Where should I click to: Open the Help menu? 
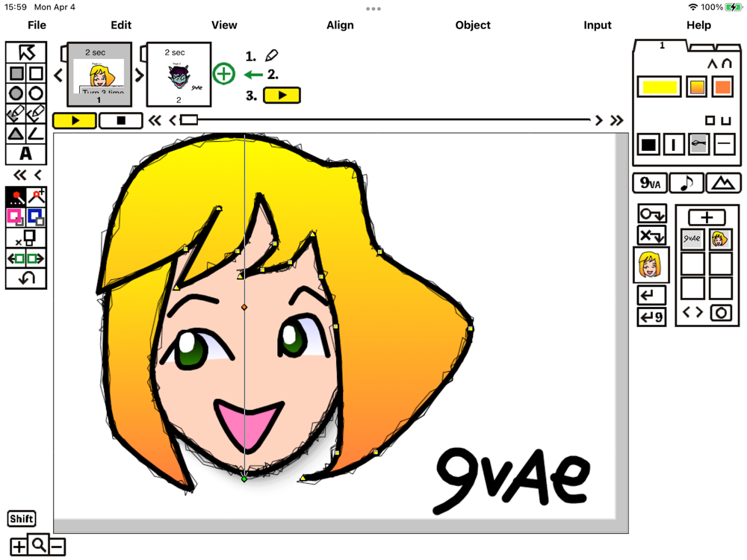point(698,25)
